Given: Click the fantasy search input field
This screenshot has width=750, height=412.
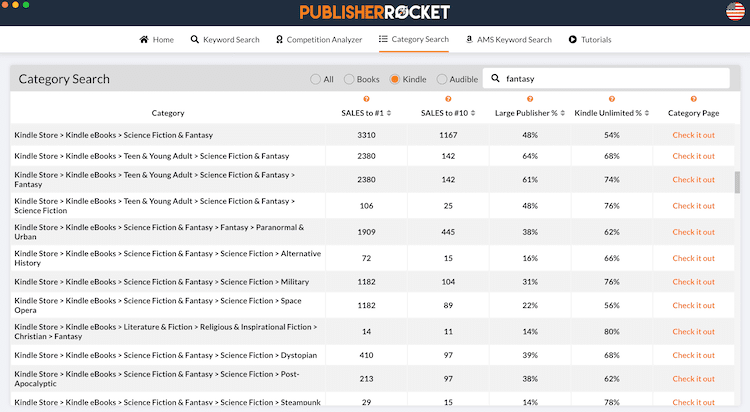Looking at the screenshot, I should coord(610,79).
